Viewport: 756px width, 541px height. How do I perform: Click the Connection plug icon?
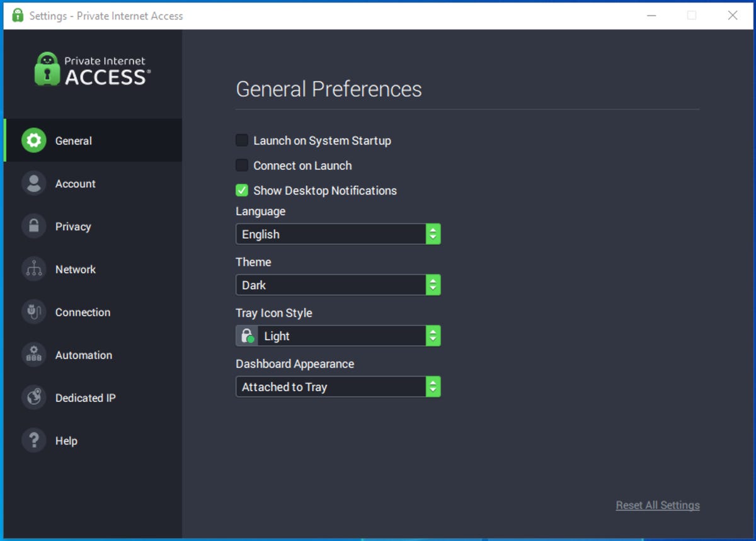pyautogui.click(x=33, y=312)
